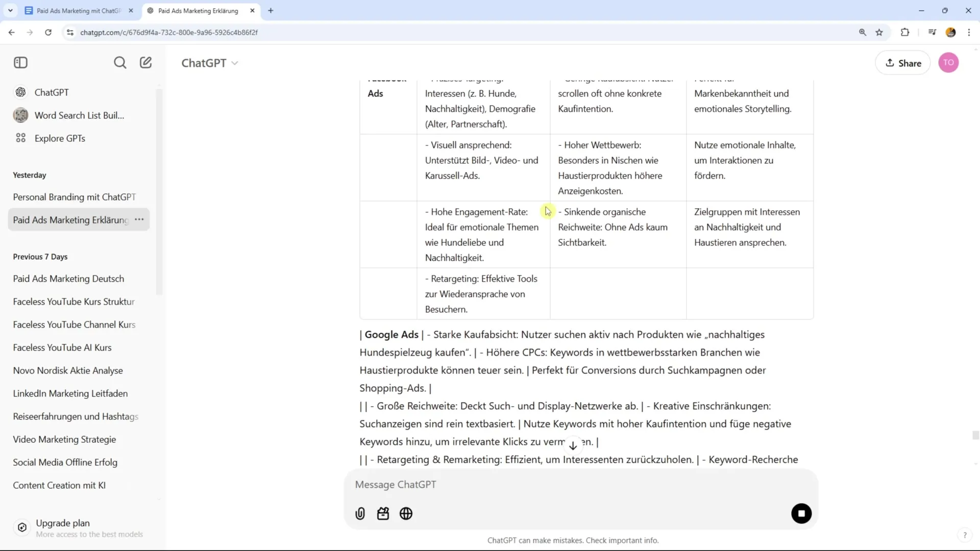This screenshot has width=980, height=551.
Task: Start a new chat with pencil icon
Action: (x=146, y=63)
